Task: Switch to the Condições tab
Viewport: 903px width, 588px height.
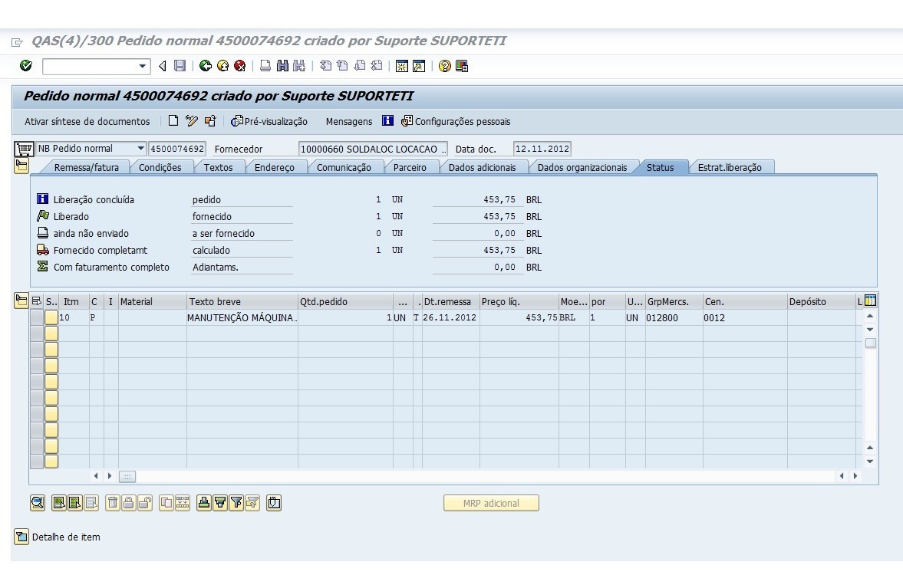Action: [x=160, y=167]
